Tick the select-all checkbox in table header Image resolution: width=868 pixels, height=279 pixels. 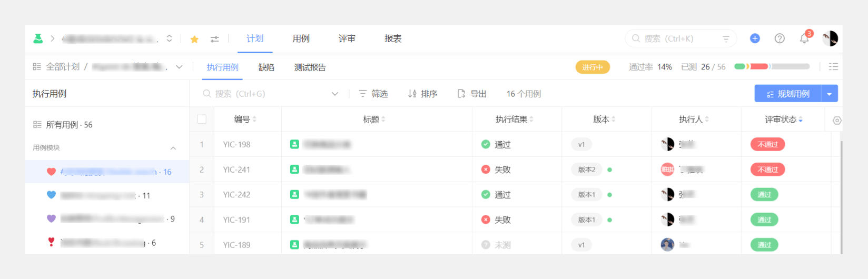(202, 119)
